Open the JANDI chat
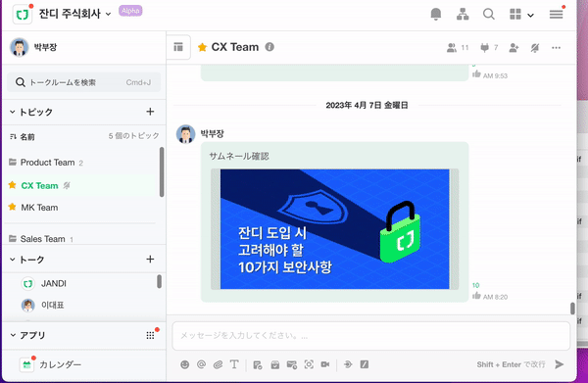The width and height of the screenshot is (588, 383). (54, 284)
